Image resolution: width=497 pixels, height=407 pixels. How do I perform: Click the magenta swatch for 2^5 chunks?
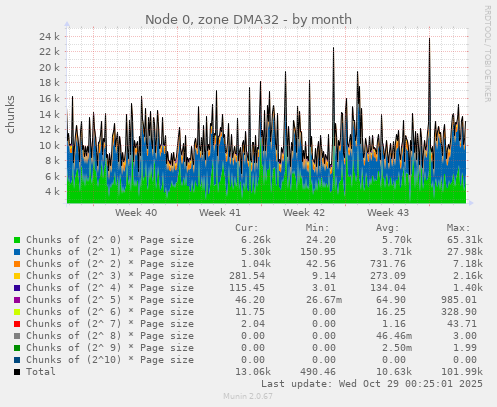17,300
